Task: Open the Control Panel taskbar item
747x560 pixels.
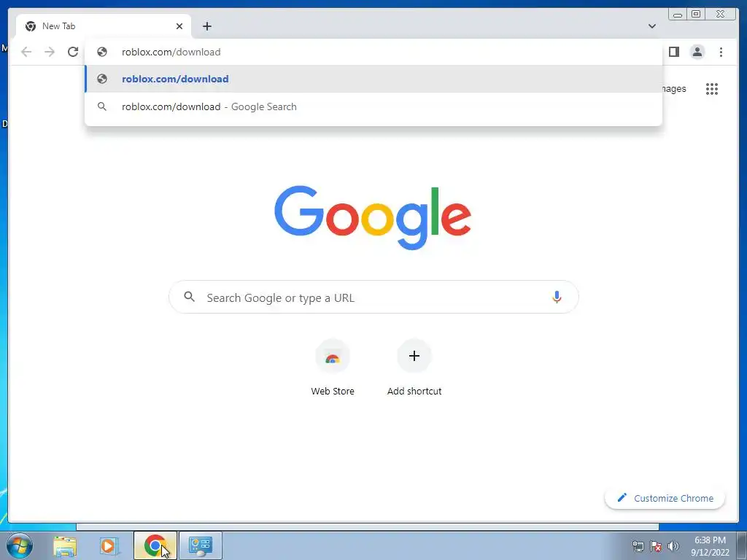Action: (200, 545)
